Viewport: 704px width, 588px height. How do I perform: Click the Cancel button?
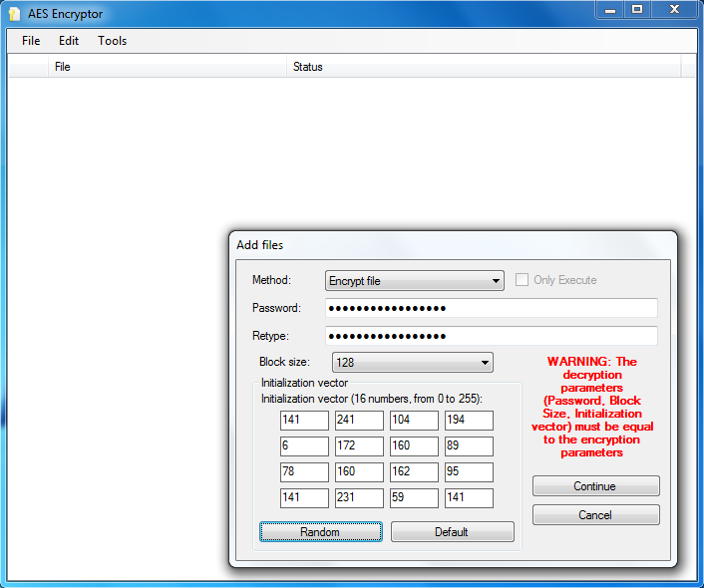[x=595, y=515]
